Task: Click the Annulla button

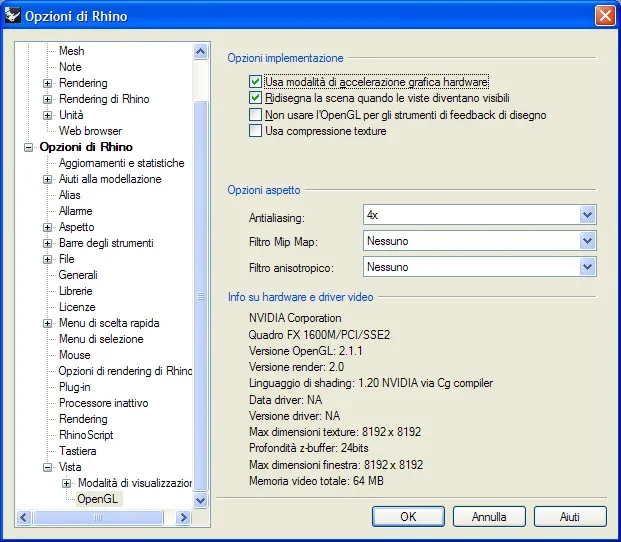Action: point(489,517)
